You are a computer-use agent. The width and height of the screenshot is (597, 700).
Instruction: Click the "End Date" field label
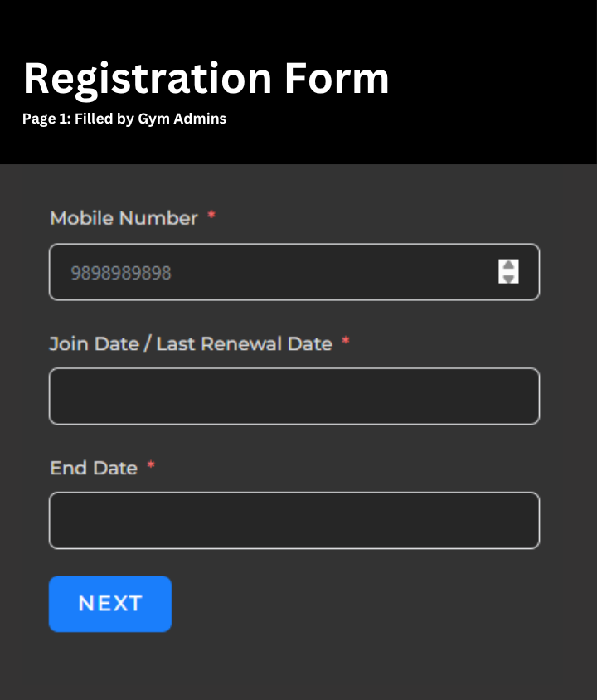point(94,468)
